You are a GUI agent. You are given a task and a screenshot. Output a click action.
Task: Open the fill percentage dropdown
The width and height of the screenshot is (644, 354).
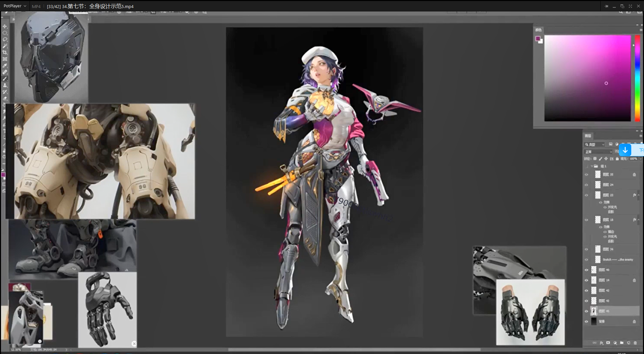(640, 159)
